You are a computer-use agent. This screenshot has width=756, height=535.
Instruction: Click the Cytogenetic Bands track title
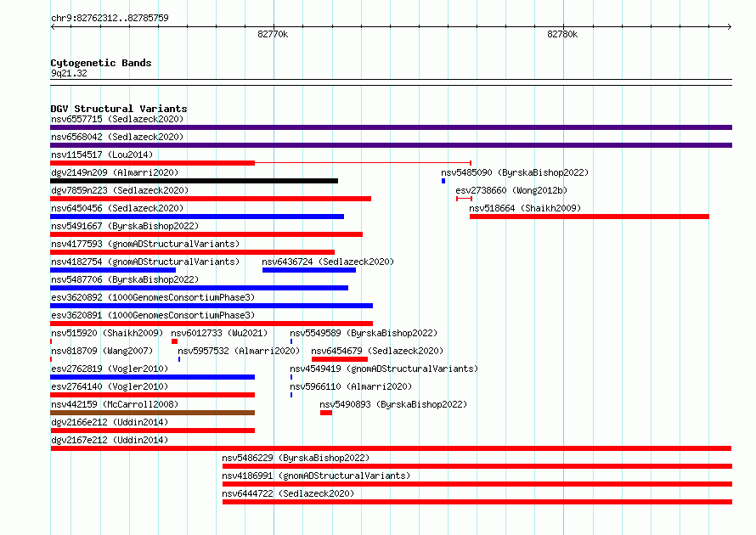coord(101,63)
